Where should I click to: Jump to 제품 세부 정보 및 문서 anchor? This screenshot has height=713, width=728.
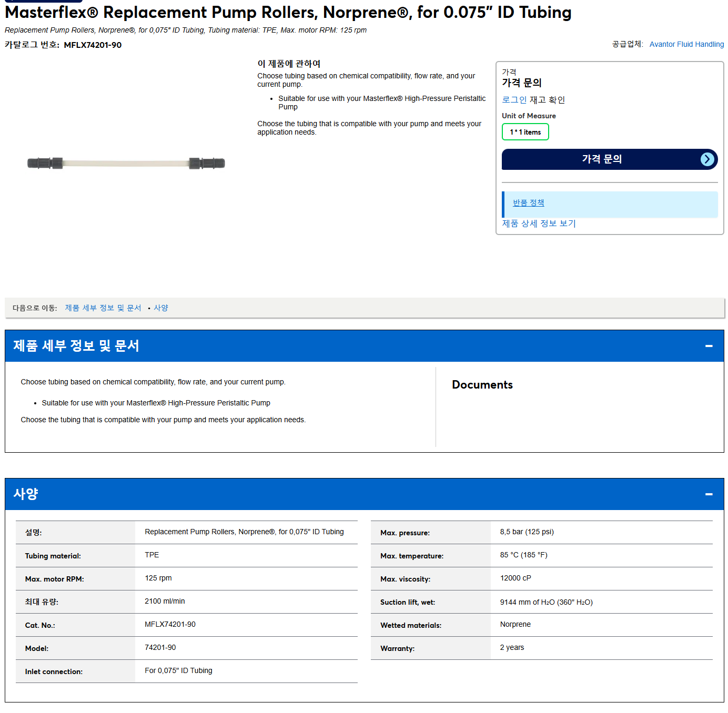[103, 308]
